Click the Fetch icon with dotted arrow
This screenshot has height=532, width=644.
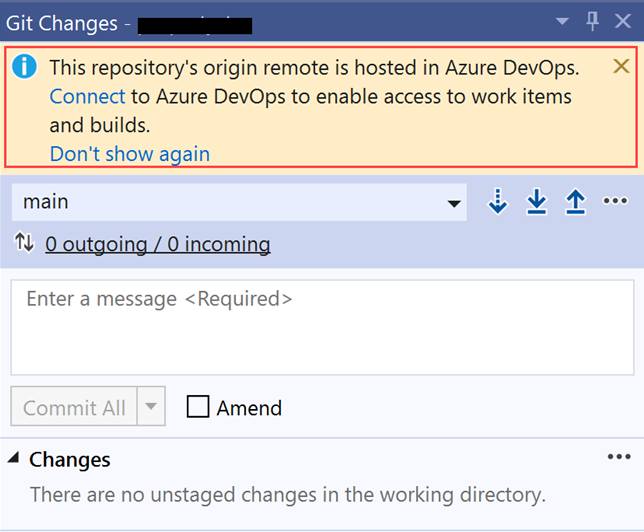(498, 202)
